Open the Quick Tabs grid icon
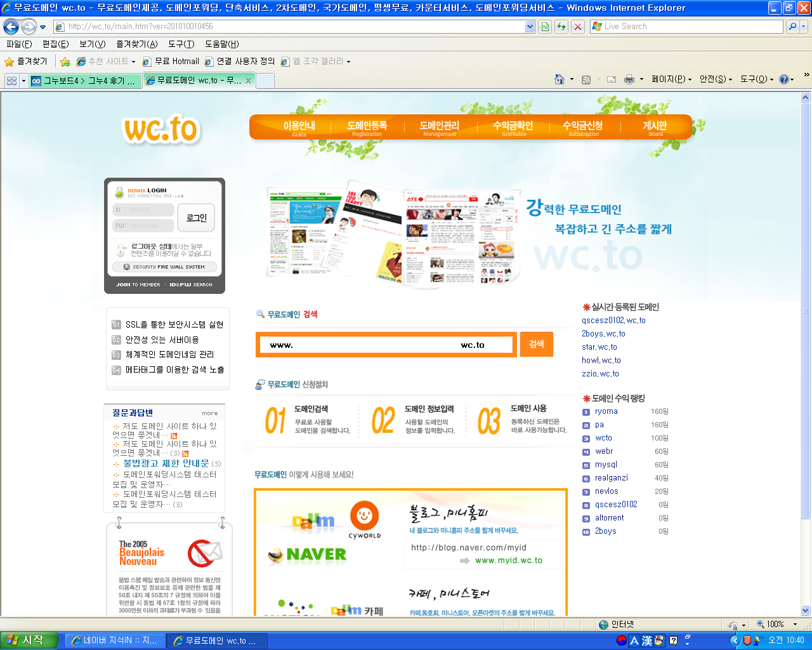This screenshot has width=812, height=650. [x=11, y=81]
